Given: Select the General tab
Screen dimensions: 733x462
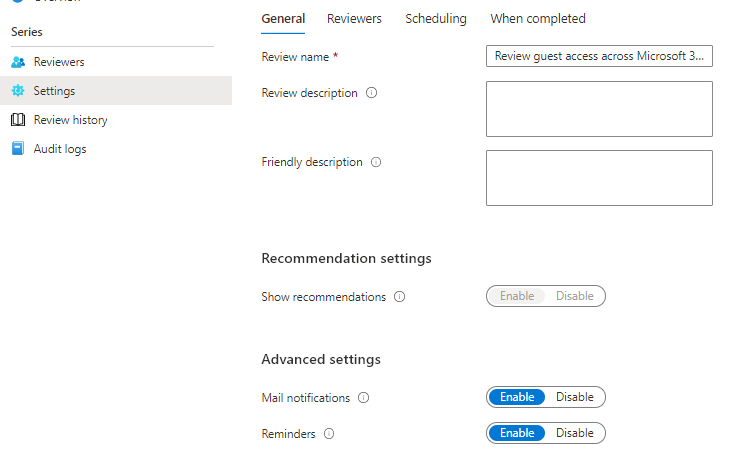Looking at the screenshot, I should click(x=283, y=19).
